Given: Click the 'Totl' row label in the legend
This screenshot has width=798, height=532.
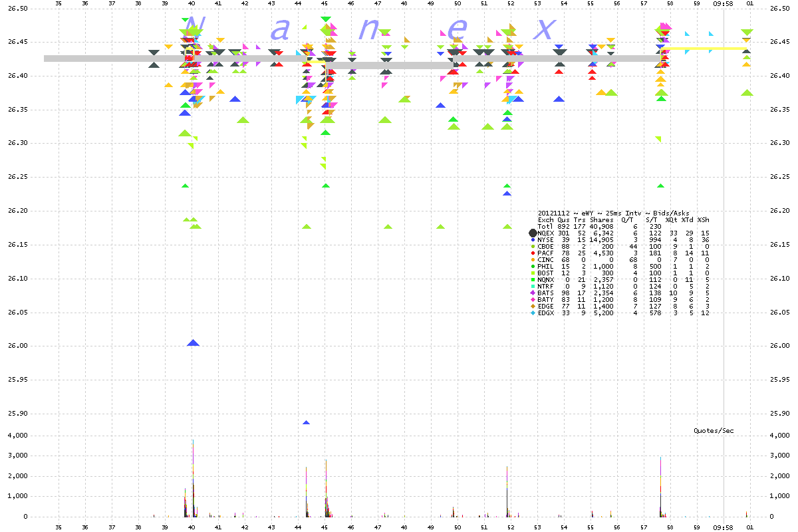Looking at the screenshot, I should (546, 226).
